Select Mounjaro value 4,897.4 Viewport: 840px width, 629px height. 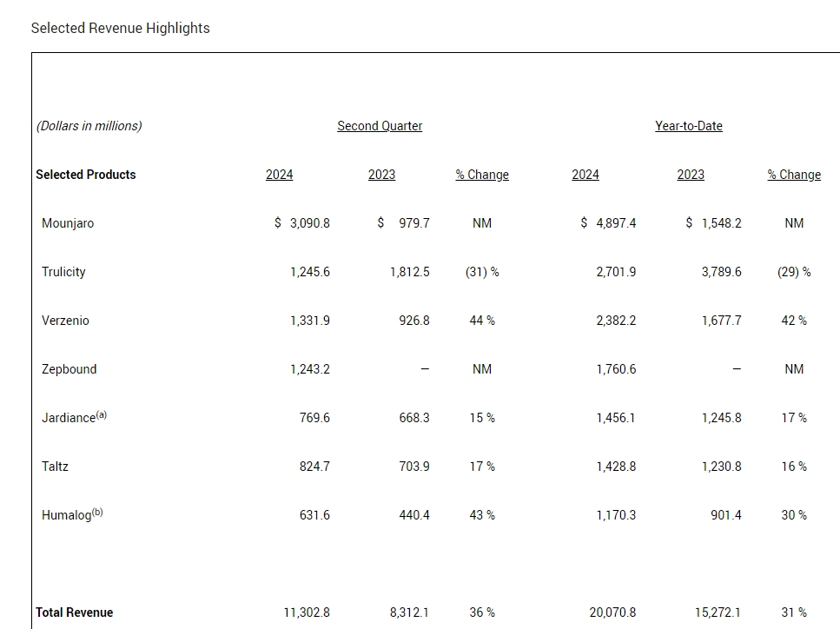(616, 223)
